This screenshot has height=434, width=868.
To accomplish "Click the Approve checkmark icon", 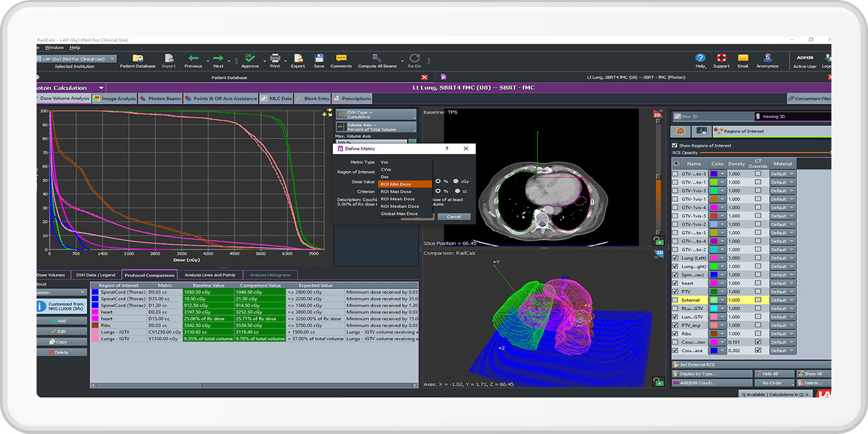I will 250,59.
